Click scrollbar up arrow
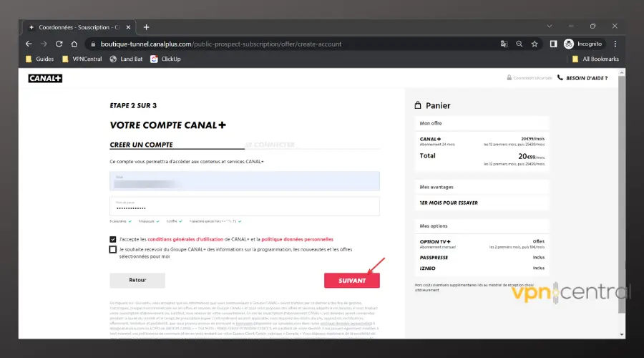The width and height of the screenshot is (644, 358). (622, 72)
